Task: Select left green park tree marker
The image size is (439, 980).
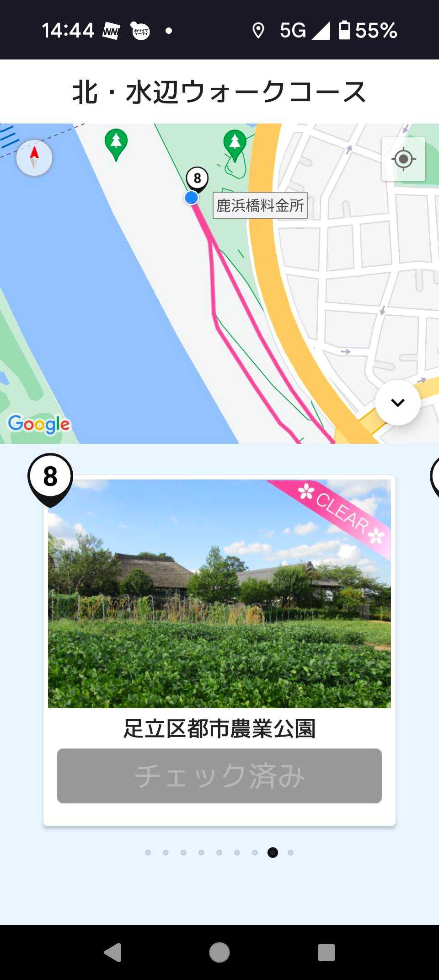Action: coord(116,145)
